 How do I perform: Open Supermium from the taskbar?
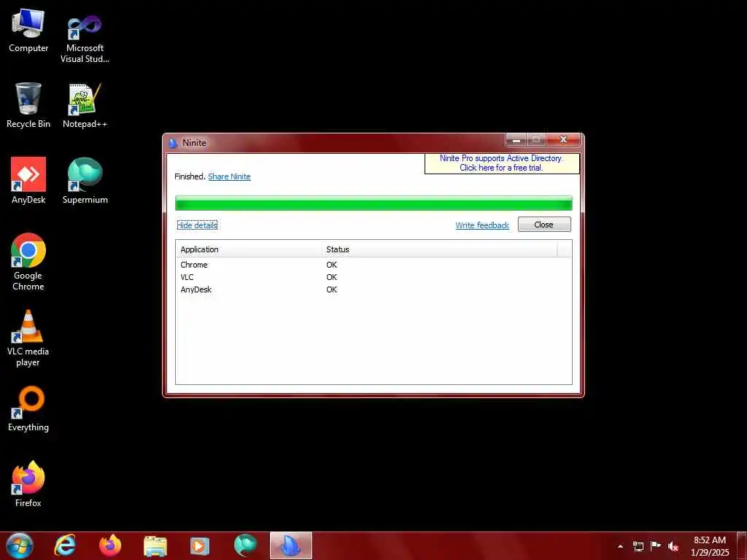245,545
